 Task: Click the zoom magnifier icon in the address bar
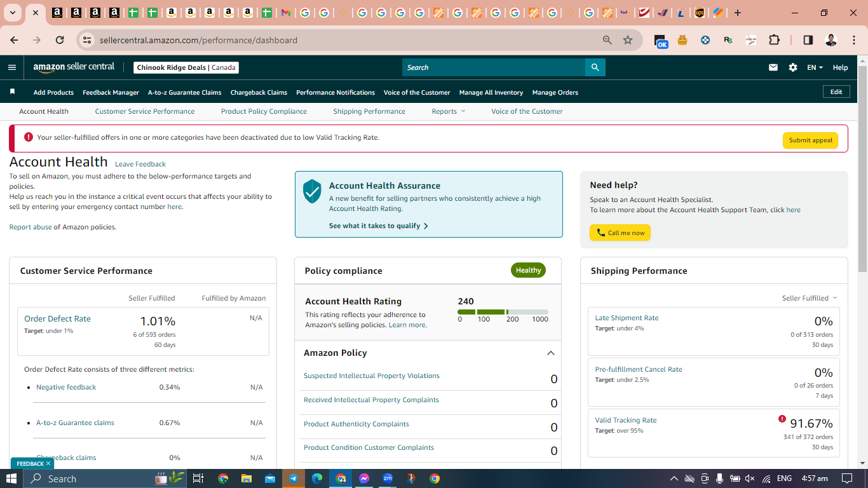tap(607, 40)
